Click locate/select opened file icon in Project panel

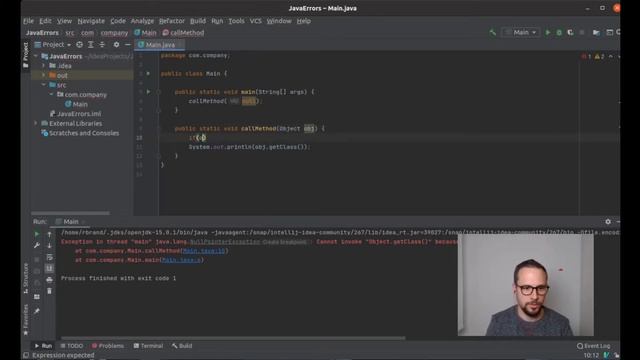(80, 44)
